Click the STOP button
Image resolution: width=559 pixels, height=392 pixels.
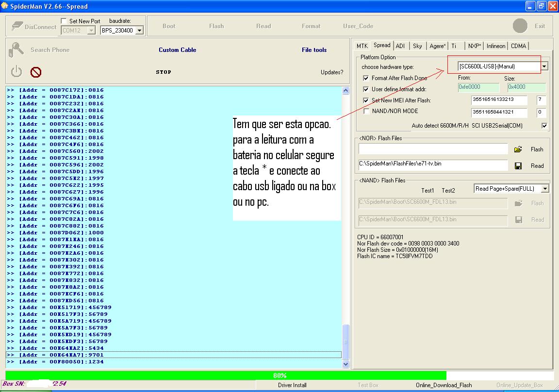pos(164,72)
